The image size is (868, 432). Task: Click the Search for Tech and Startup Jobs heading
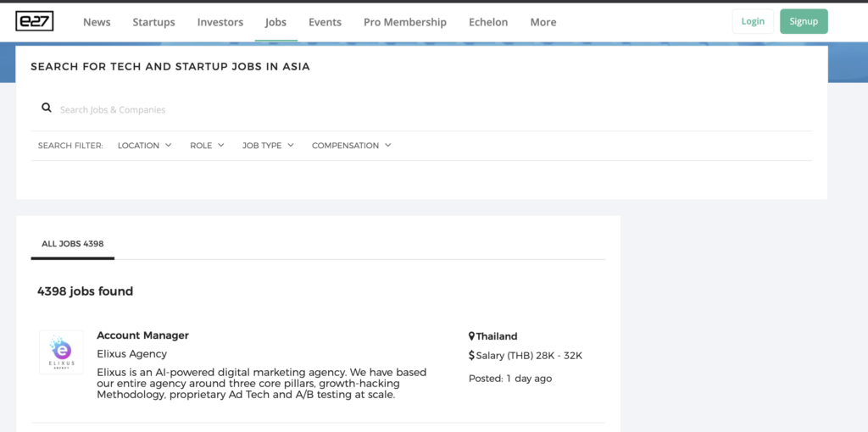click(x=170, y=67)
